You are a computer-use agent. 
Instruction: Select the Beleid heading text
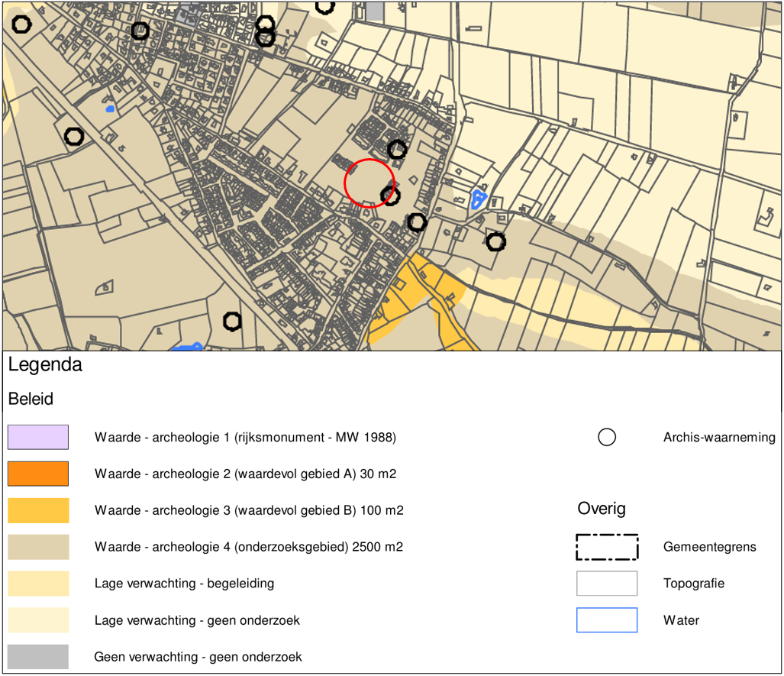pyautogui.click(x=31, y=399)
